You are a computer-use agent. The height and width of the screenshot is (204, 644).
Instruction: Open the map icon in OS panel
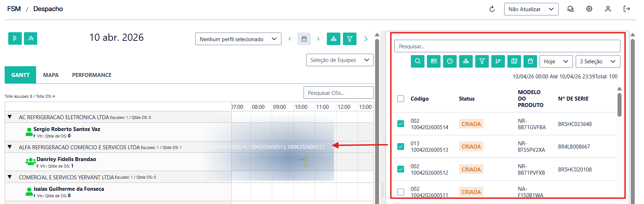pyautogui.click(x=514, y=61)
